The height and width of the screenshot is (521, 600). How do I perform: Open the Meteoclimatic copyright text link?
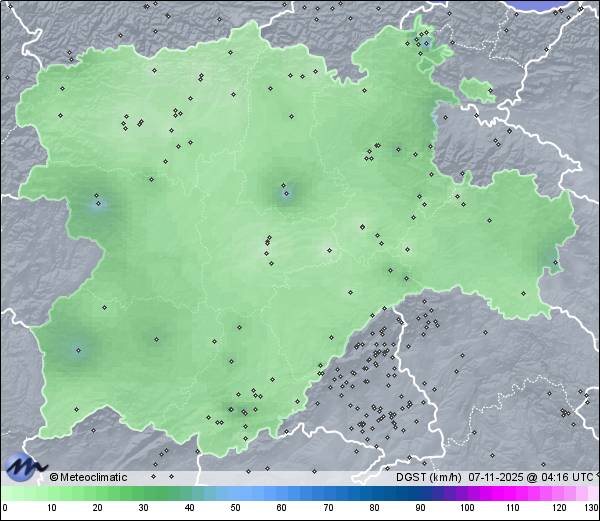89,477
